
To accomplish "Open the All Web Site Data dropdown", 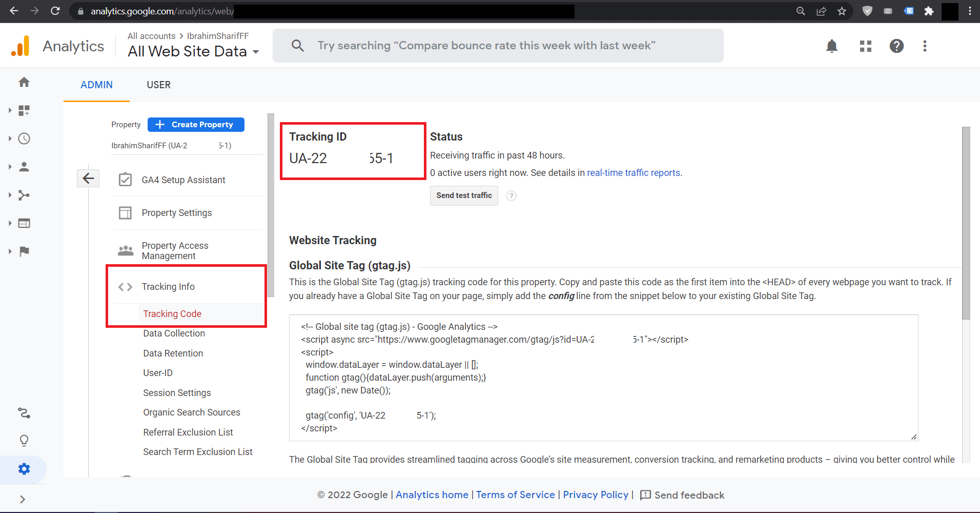I will click(x=193, y=51).
